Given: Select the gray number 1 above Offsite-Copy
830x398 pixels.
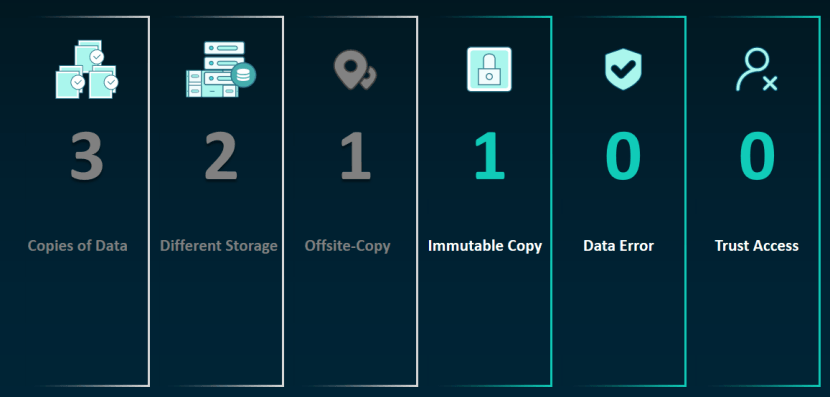Looking at the screenshot, I should (x=355, y=156).
